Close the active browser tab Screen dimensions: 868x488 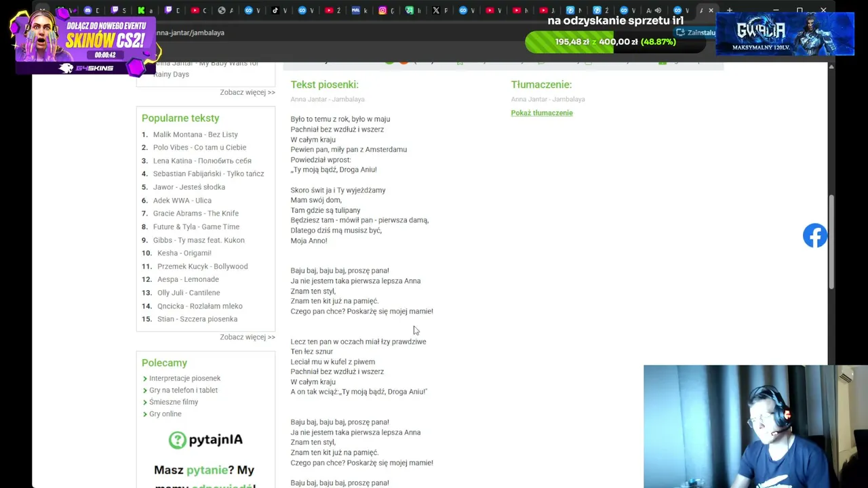[711, 10]
